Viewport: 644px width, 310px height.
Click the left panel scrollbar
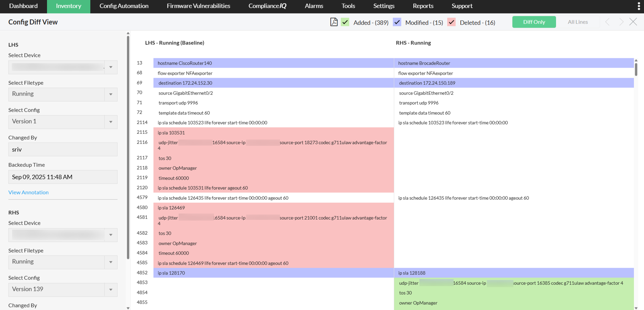128,148
